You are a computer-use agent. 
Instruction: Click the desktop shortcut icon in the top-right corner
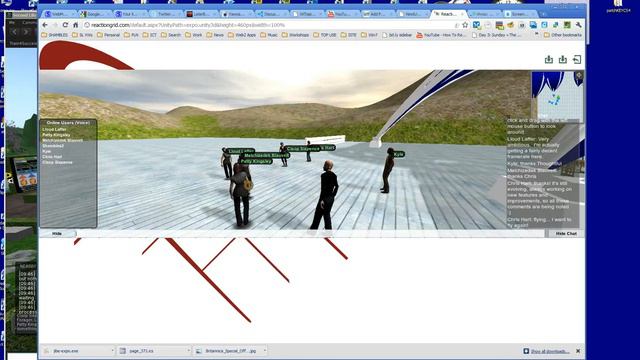(x=618, y=5)
